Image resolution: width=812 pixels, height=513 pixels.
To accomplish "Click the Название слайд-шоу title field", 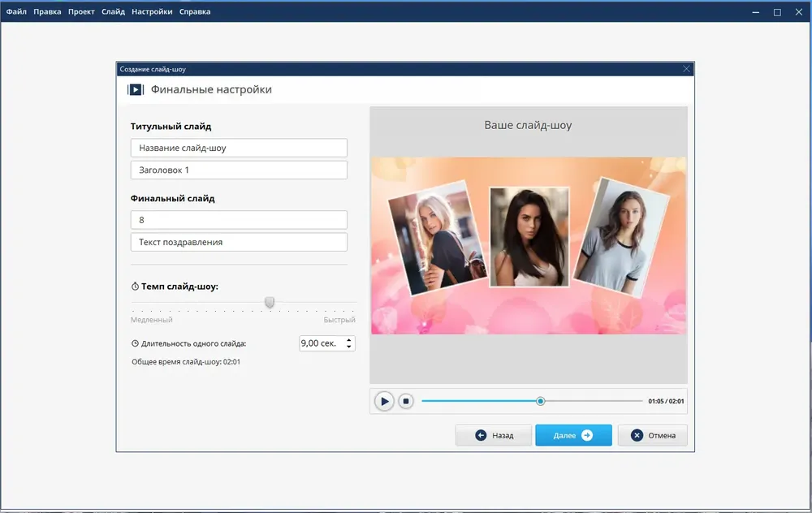I will pyautogui.click(x=239, y=148).
